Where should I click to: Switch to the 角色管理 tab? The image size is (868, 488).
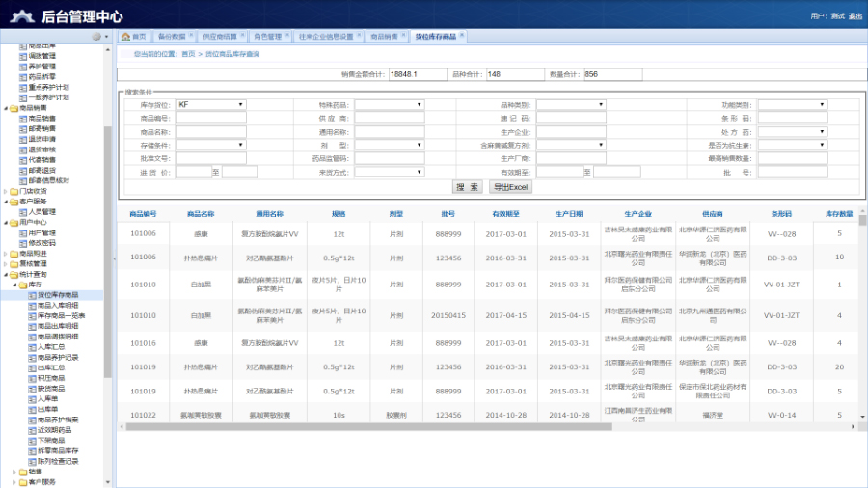pyautogui.click(x=266, y=37)
